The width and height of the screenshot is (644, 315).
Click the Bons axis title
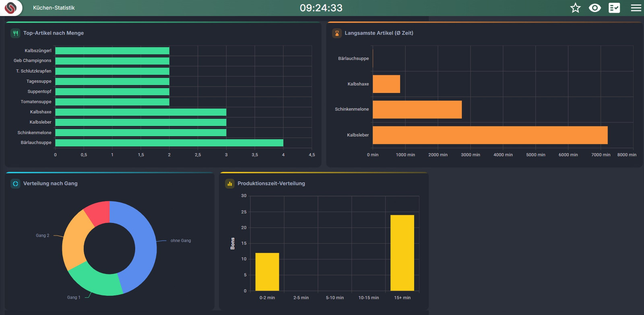click(x=233, y=243)
